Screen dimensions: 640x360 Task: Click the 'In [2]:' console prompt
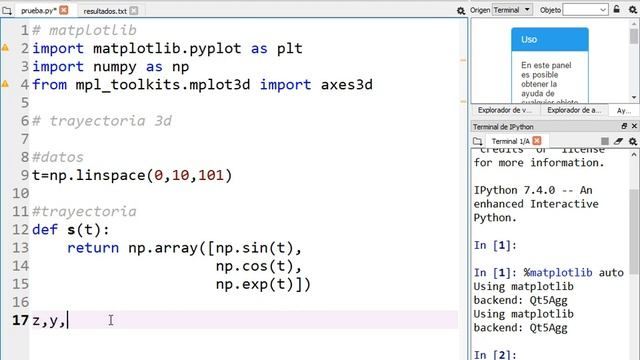495,355
